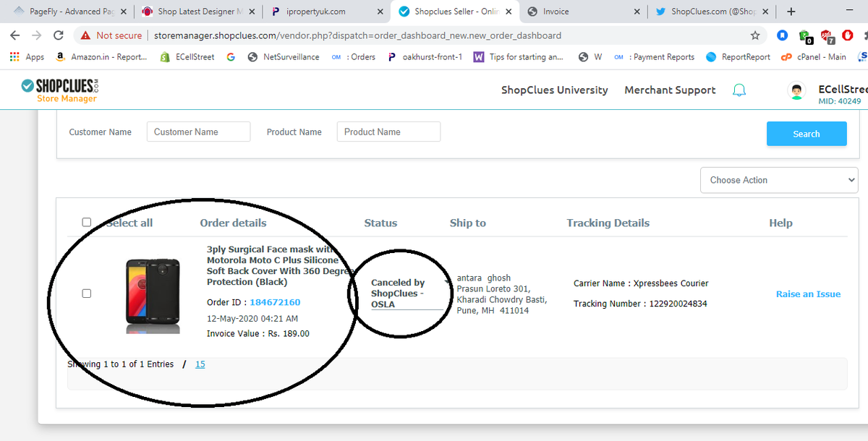868x441 pixels.
Task: Click the ShopClues Store Manager logo
Action: tap(60, 90)
